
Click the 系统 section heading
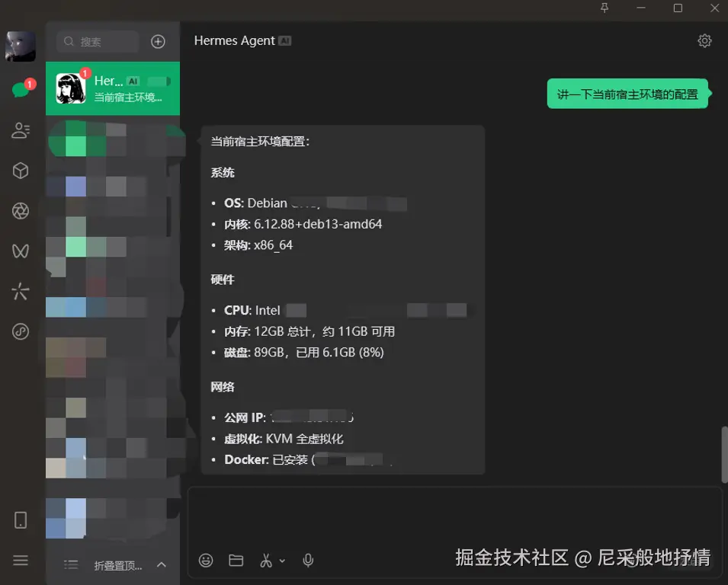click(x=223, y=173)
